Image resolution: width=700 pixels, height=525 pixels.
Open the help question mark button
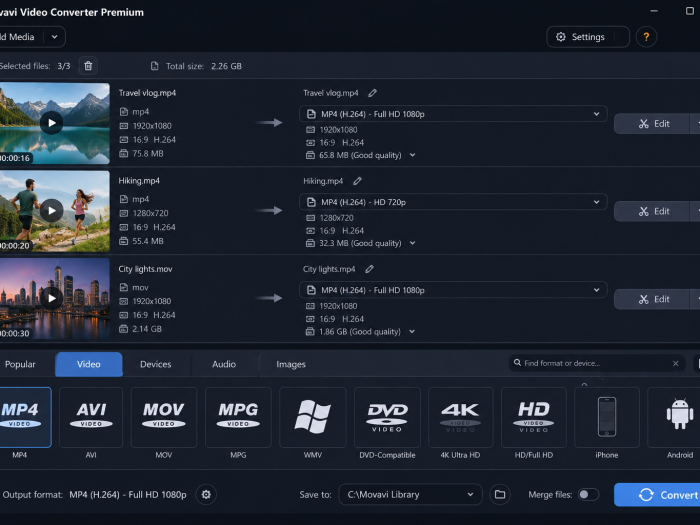coord(646,37)
